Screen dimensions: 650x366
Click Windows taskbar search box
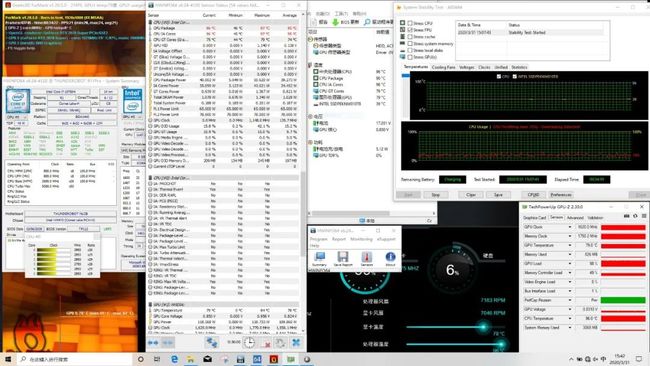pos(75,359)
